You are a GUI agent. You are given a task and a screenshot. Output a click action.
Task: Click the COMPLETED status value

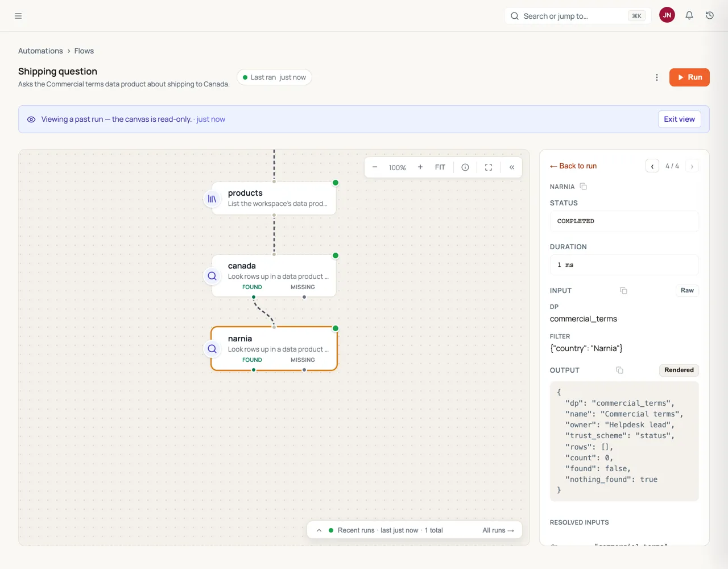[624, 221]
